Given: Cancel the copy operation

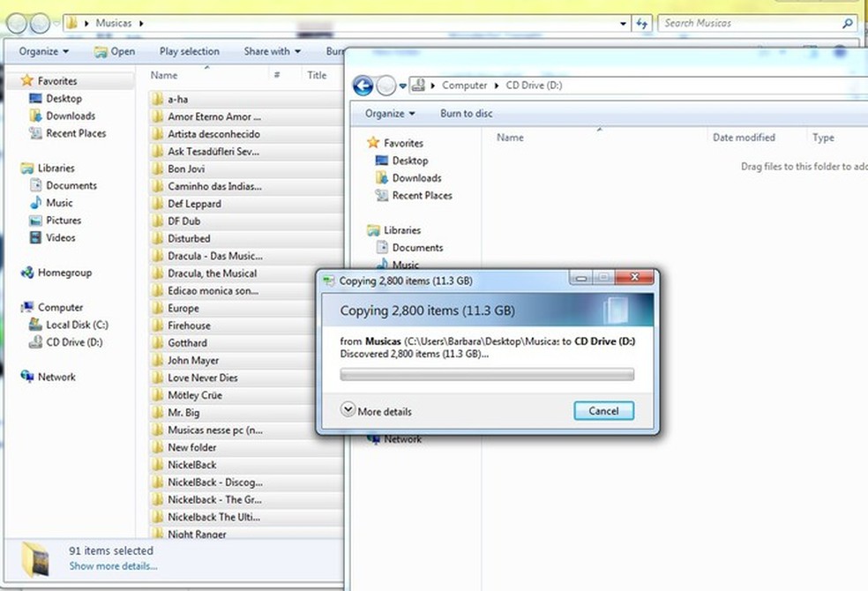Looking at the screenshot, I should coord(603,410).
